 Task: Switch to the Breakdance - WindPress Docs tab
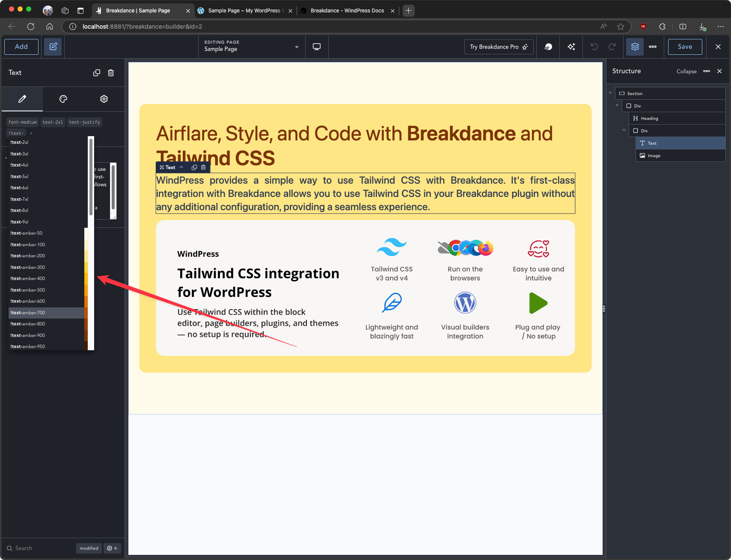(347, 11)
